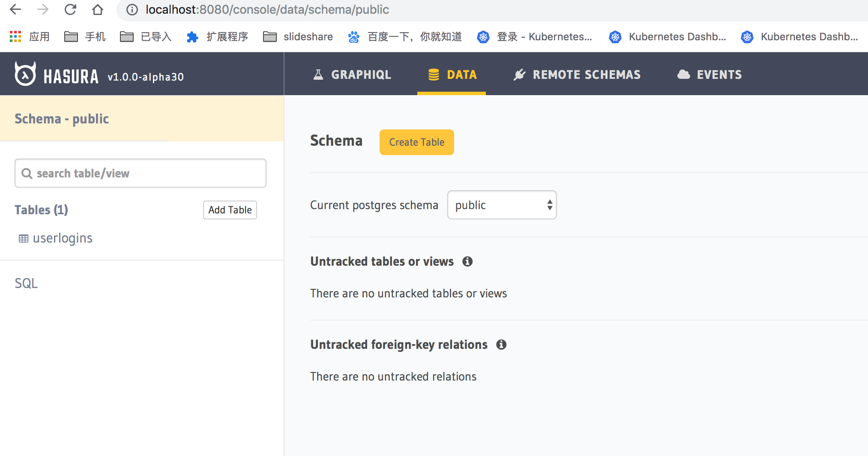Open the 已导入 bookmark folder
This screenshot has width=868, height=456.
click(146, 36)
